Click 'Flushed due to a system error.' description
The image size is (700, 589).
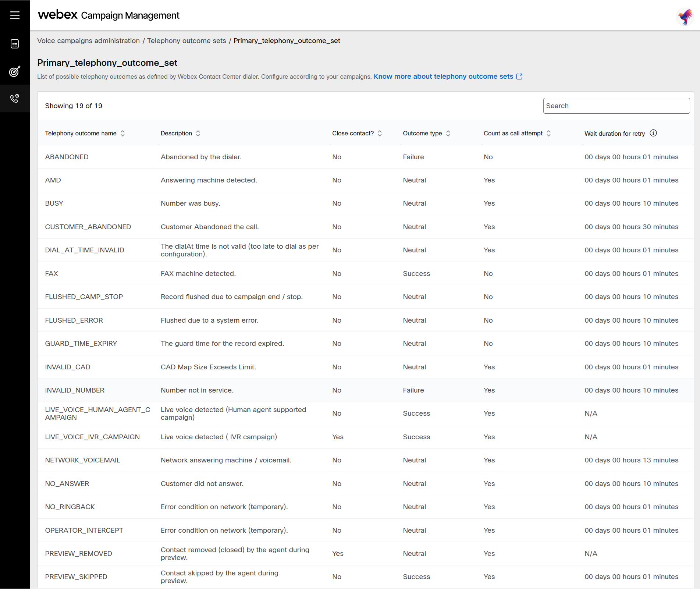210,320
